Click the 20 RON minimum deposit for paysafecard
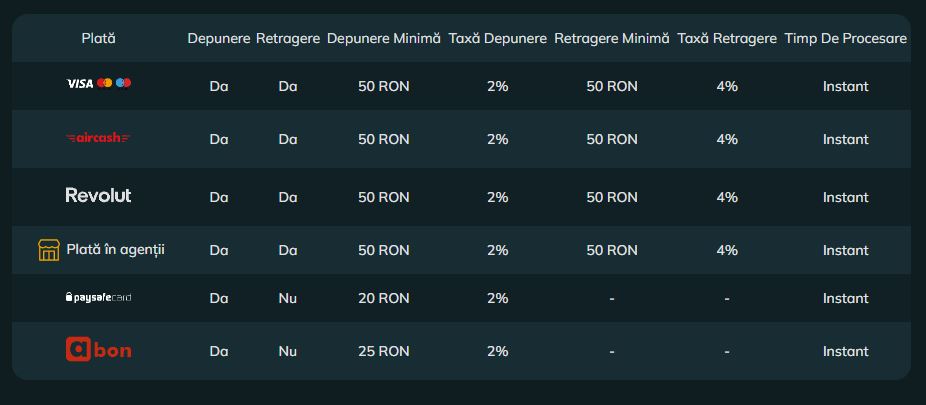Viewport: 926px width, 405px height. [383, 298]
